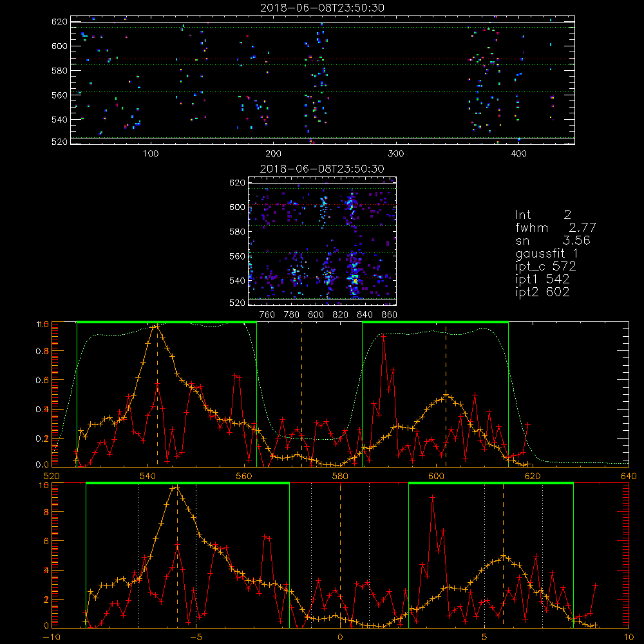The height and width of the screenshot is (644, 644).
Task: Click x-axis label 640 on third plot
Action: [629, 477]
